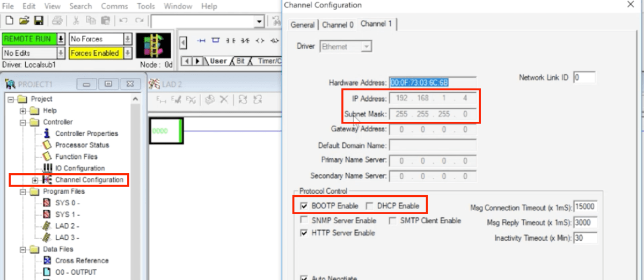This screenshot has height=280, width=644.
Task: Open Controller Properties in project tree
Action: pyautogui.click(x=86, y=134)
